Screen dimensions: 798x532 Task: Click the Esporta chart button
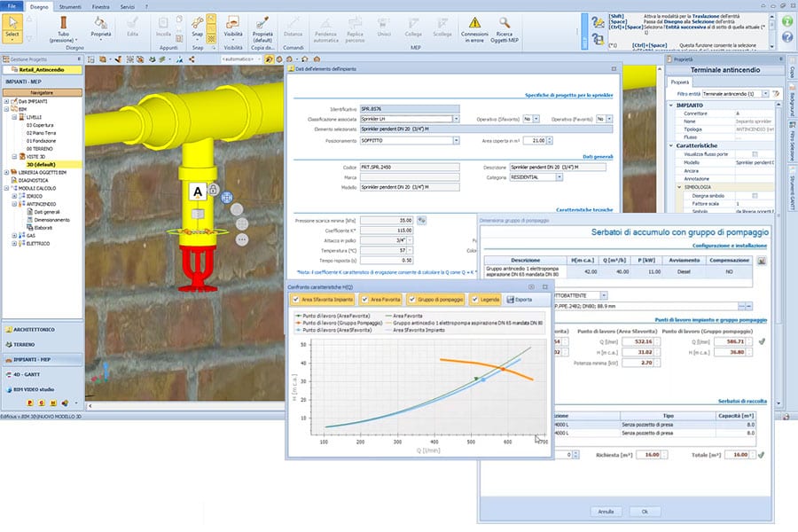pyautogui.click(x=520, y=300)
